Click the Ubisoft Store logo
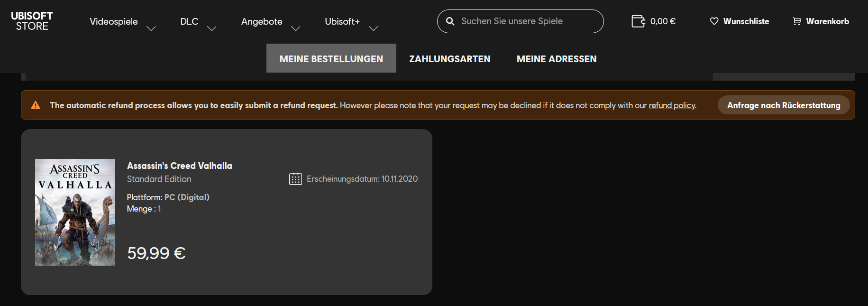 coord(32,21)
